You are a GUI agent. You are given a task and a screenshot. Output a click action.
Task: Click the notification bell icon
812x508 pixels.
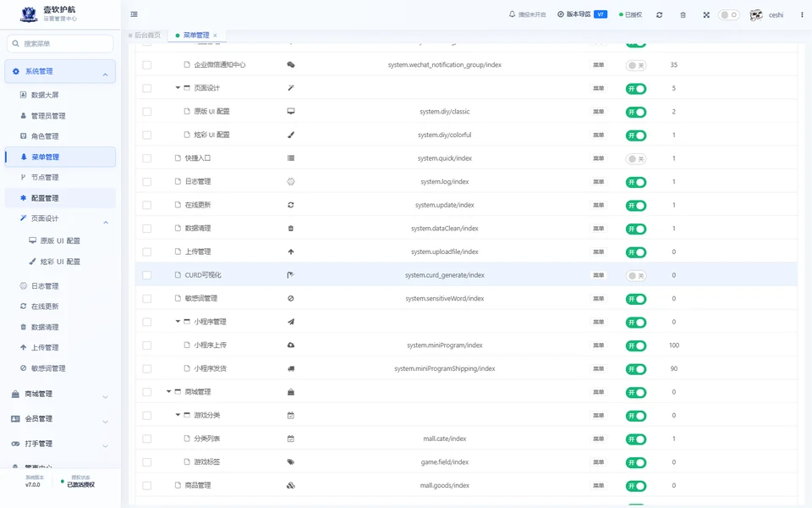tap(513, 14)
